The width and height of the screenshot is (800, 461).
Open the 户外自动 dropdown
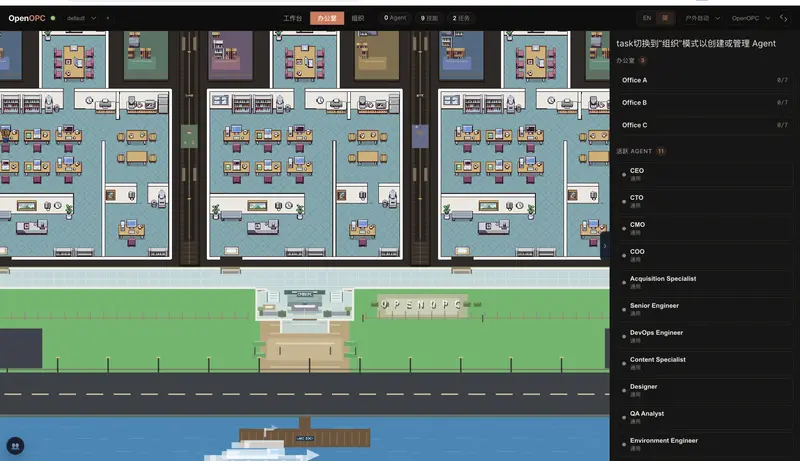point(702,18)
